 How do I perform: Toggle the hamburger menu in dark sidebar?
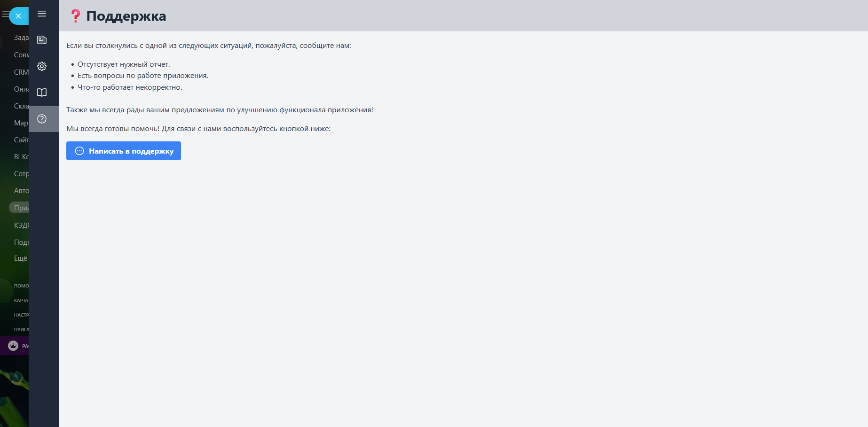pos(42,14)
